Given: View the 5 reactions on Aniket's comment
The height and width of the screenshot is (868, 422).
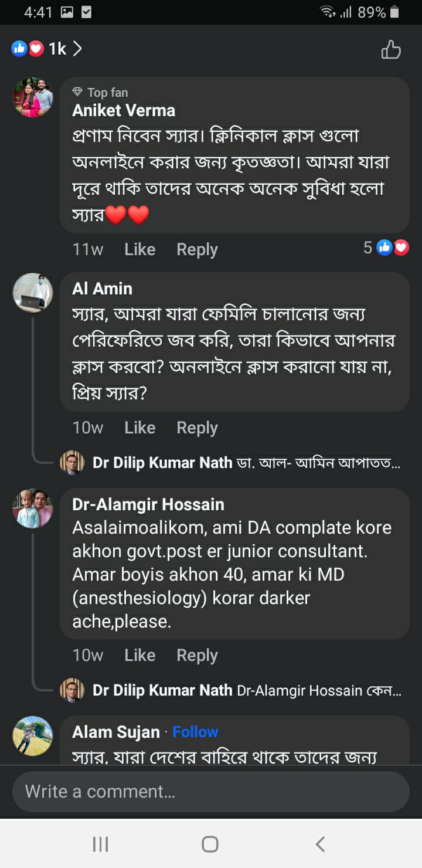Looking at the screenshot, I should point(385,248).
